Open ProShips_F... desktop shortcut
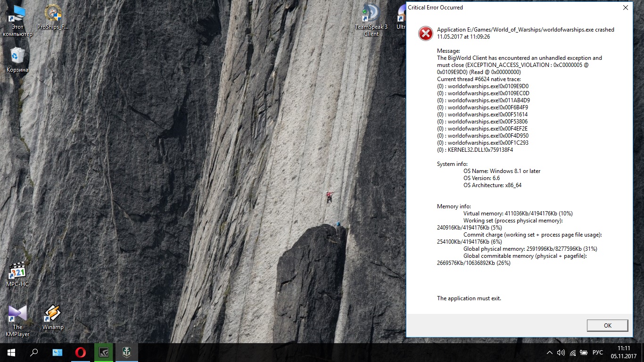The image size is (644, 362). pos(53,17)
